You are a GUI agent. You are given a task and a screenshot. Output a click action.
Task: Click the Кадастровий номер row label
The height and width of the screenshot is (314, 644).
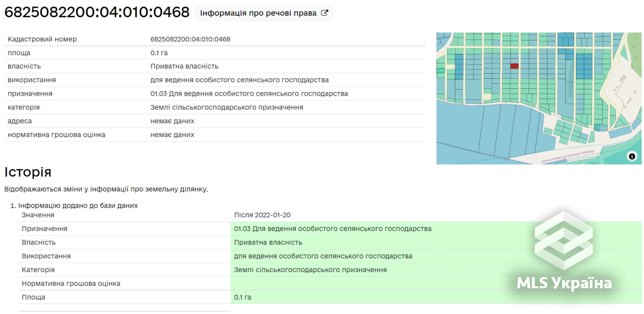click(42, 39)
